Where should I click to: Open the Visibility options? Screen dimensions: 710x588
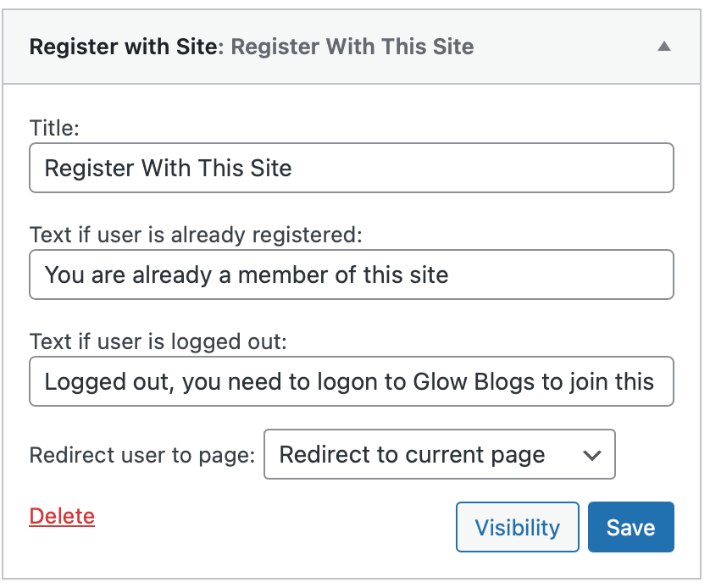(517, 527)
